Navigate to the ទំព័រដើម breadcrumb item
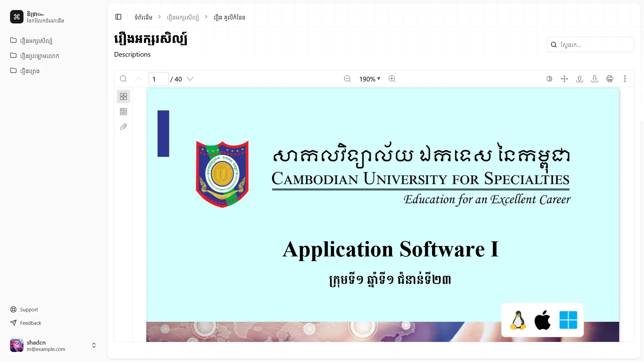This screenshot has width=644, height=362. click(x=143, y=17)
